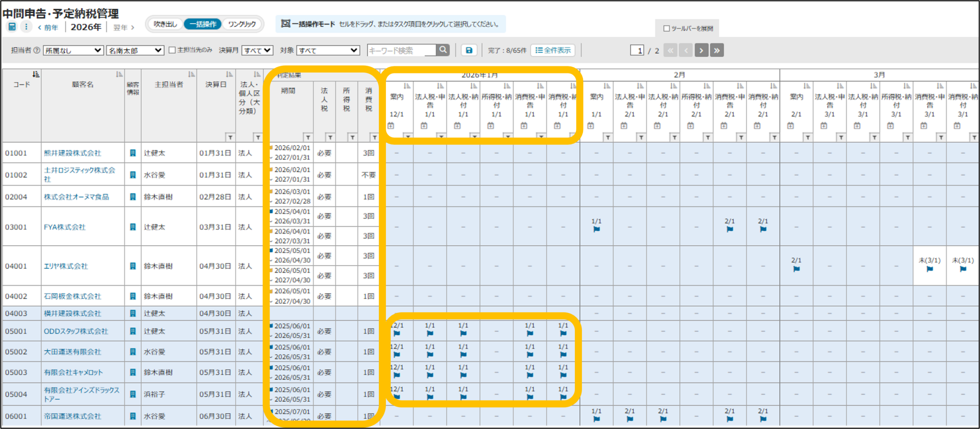Open 熊井建設株式会社 customer info icon
Image resolution: width=980 pixels, height=429 pixels.
(133, 153)
